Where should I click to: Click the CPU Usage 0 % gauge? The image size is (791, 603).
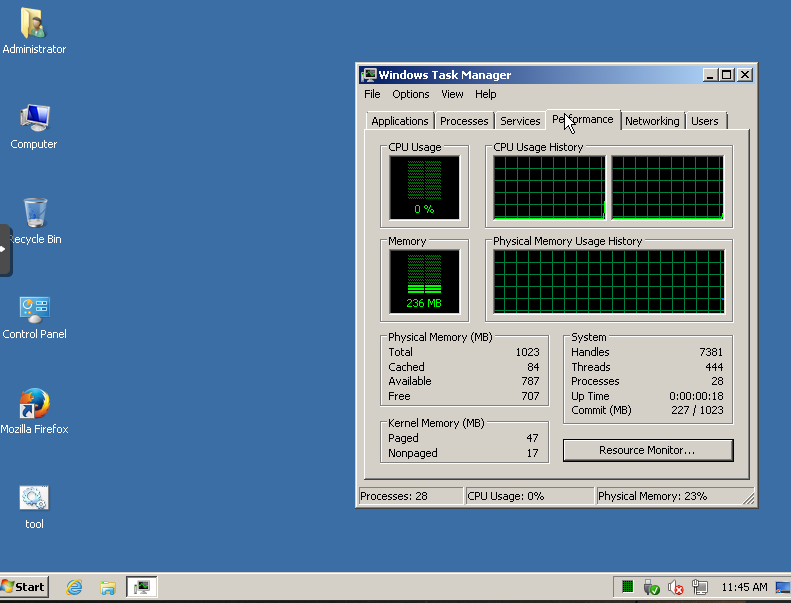click(x=424, y=188)
